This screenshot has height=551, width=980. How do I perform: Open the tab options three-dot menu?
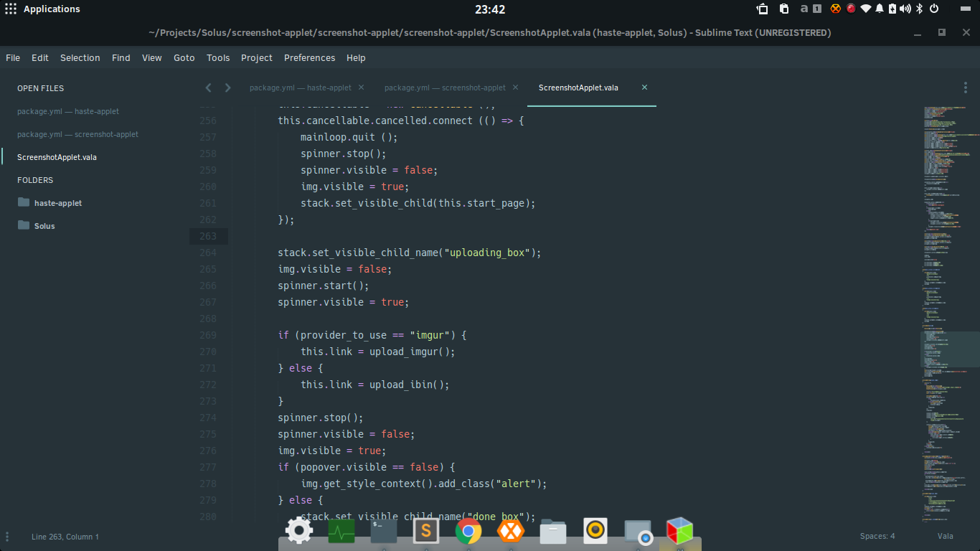(x=966, y=88)
